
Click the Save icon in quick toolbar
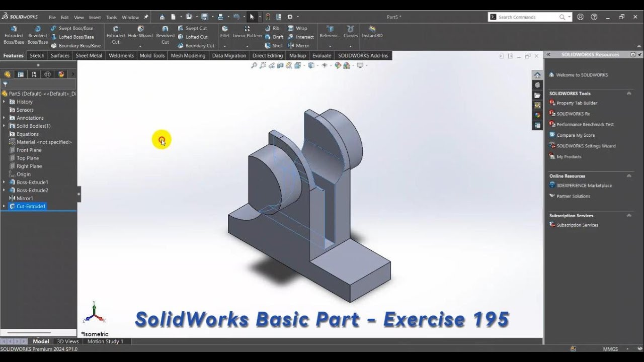(205, 17)
